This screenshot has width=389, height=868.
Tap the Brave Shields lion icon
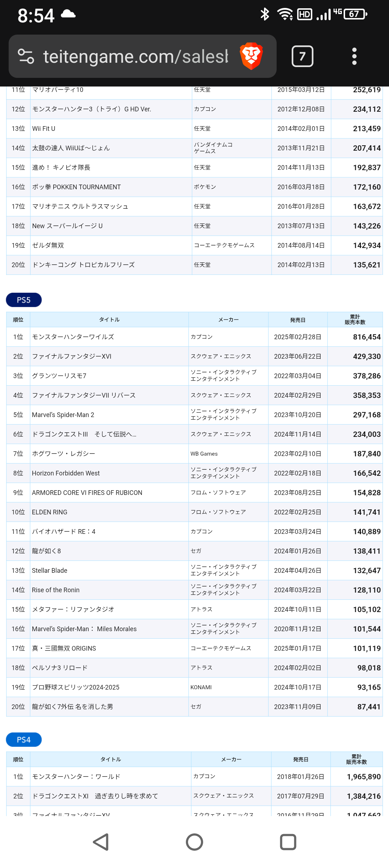click(x=251, y=56)
